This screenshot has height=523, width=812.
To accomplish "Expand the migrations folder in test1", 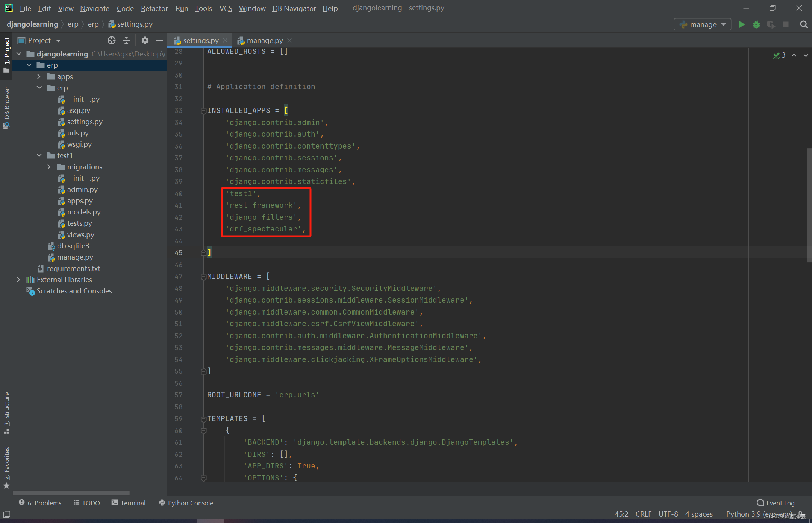I will click(x=50, y=166).
